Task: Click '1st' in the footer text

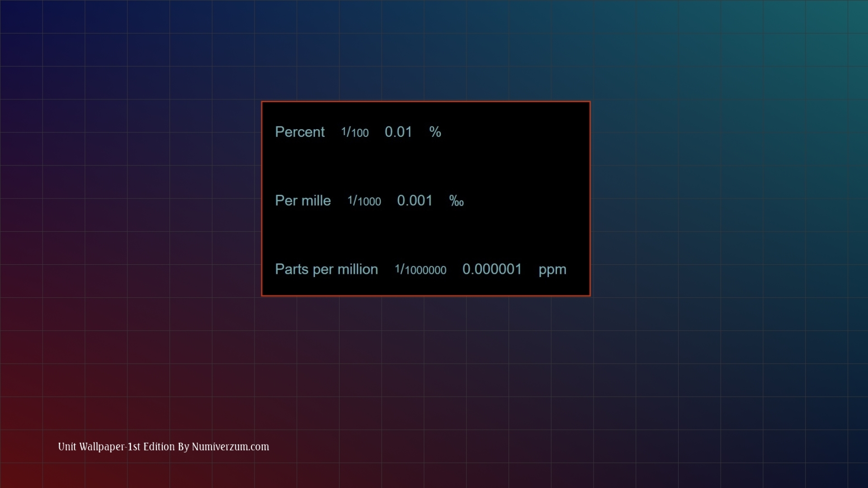Action: [134, 447]
